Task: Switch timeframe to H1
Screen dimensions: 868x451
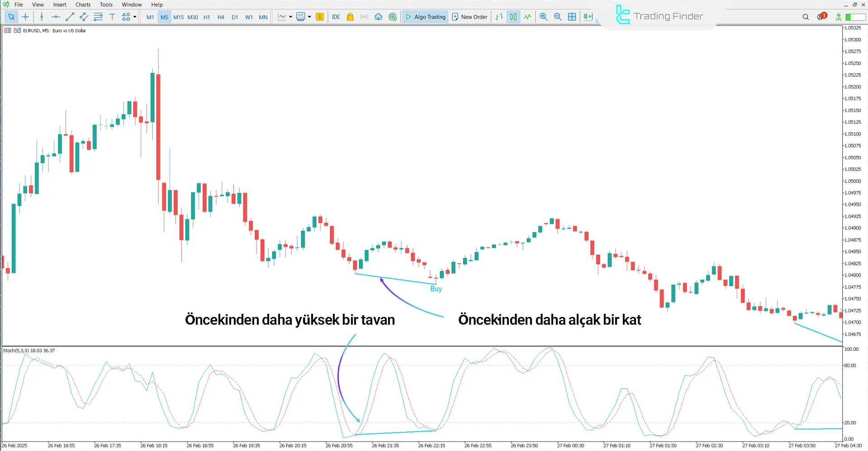Action: tap(206, 17)
